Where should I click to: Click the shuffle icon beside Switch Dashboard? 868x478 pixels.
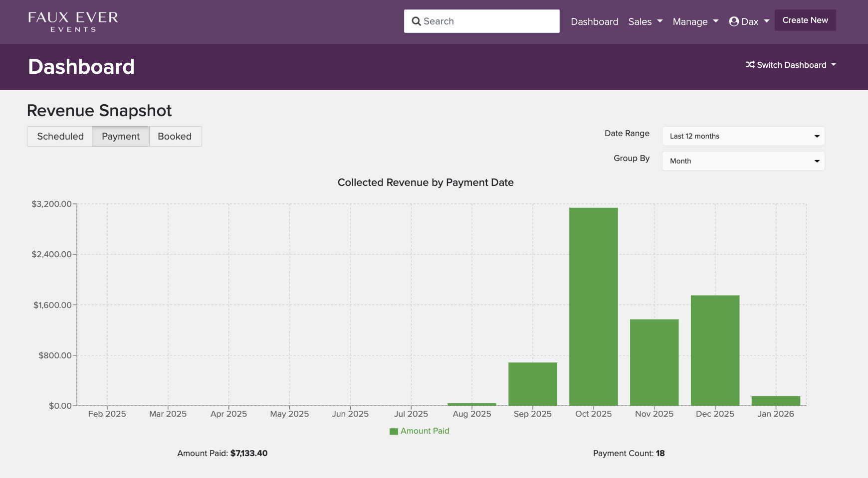pos(750,65)
